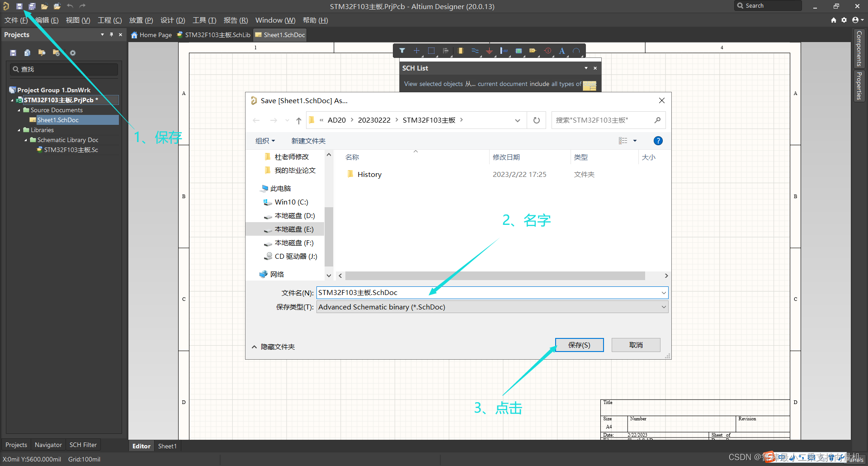Select the GND power port tool
Screen dimensions: 868x466
coord(489,51)
